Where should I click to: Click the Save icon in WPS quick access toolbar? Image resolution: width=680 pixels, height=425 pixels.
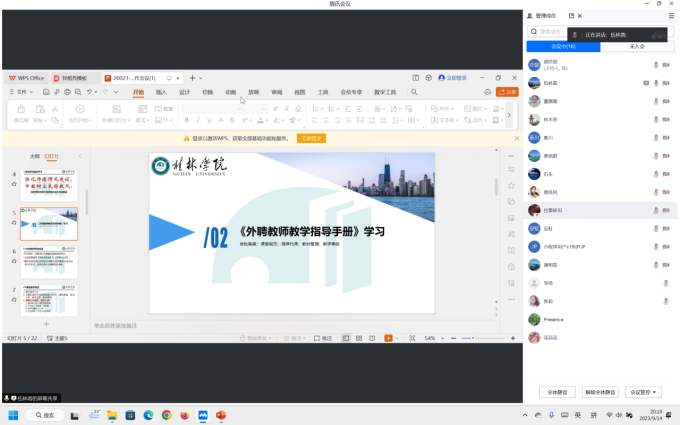point(47,92)
